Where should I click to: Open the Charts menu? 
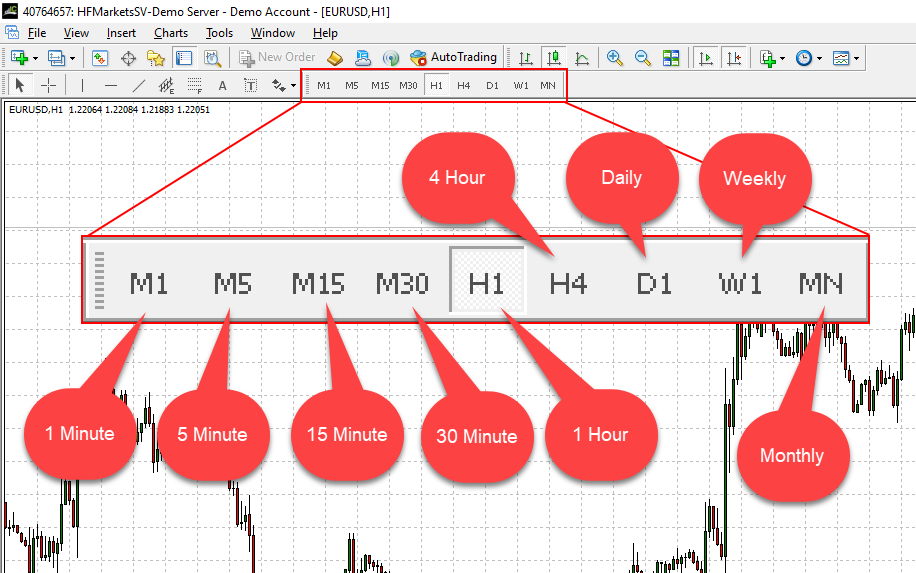pos(171,33)
